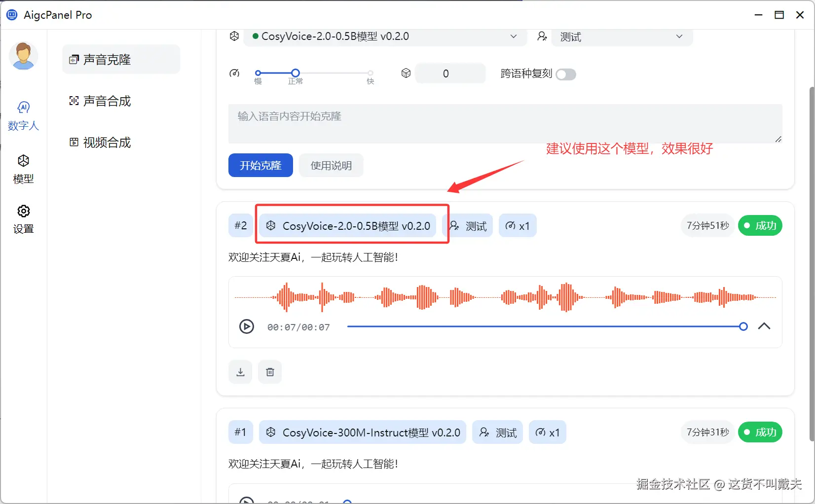Minimize the AigcPanel Pro window

pos(759,15)
